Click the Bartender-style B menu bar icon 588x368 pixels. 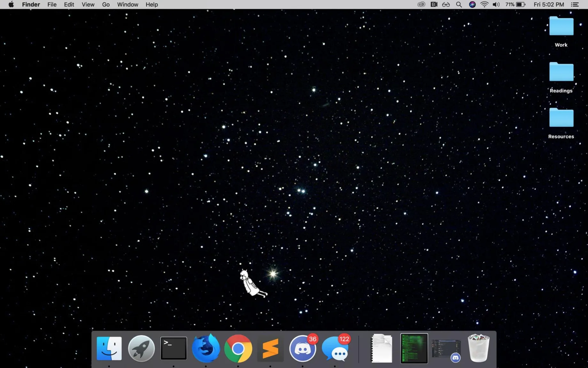coord(434,4)
